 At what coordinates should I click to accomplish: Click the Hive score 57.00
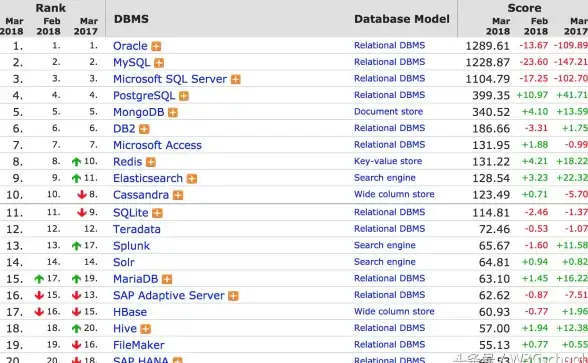click(x=494, y=328)
